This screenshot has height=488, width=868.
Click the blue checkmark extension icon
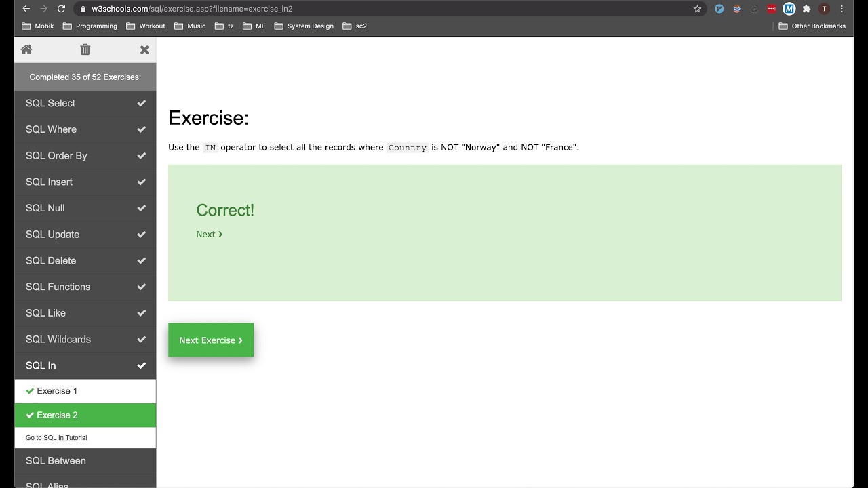point(719,9)
